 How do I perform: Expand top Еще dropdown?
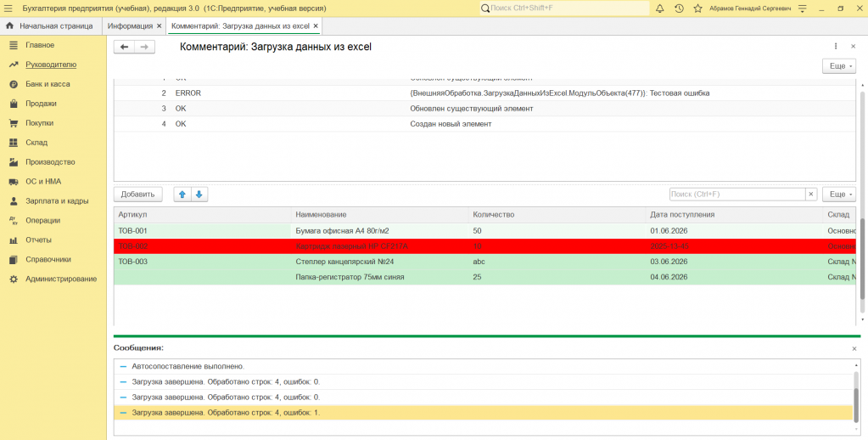click(839, 66)
